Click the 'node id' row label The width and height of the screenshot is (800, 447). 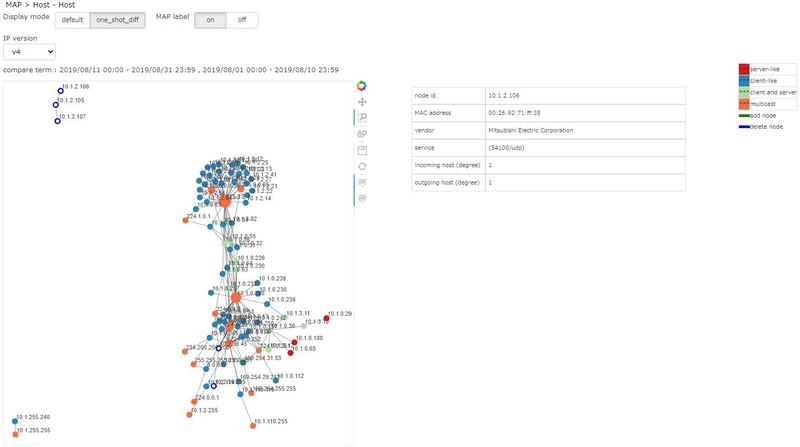pos(425,95)
